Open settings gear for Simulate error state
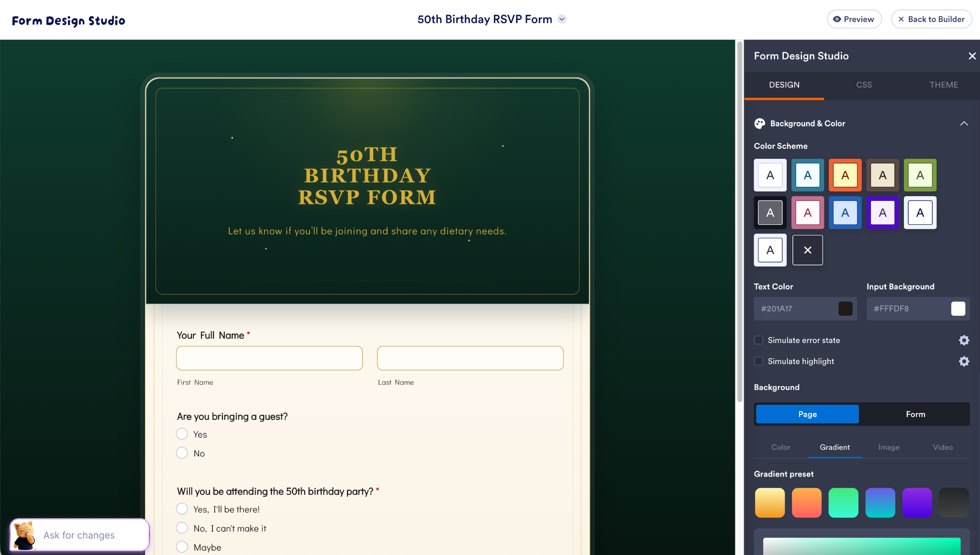The image size is (980, 555). pyautogui.click(x=964, y=340)
